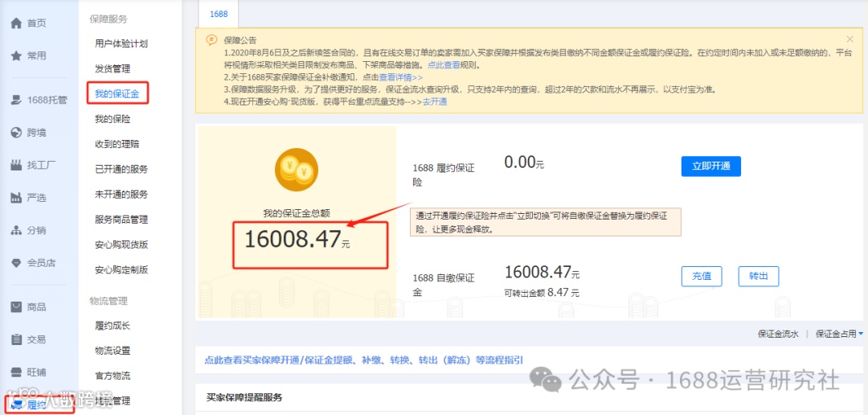Click the 充值 recharge button
Viewport: 868px width, 415px height.
(702, 276)
